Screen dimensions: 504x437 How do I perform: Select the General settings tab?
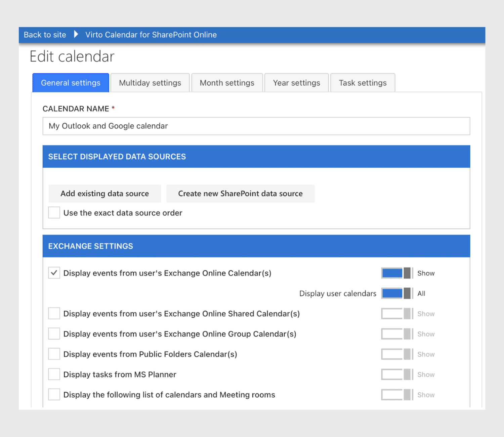71,83
